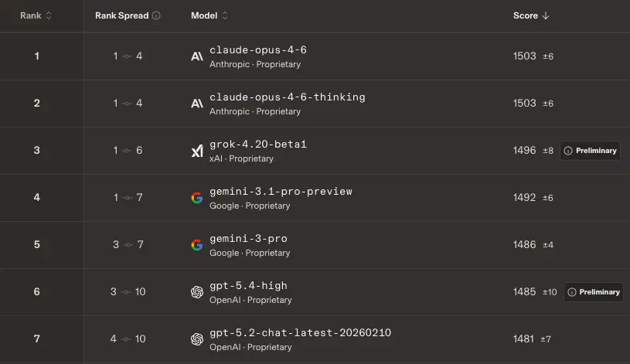Image resolution: width=630 pixels, height=364 pixels.
Task: Click the Preliminary badge for gpt-5.4-high
Action: [594, 292]
